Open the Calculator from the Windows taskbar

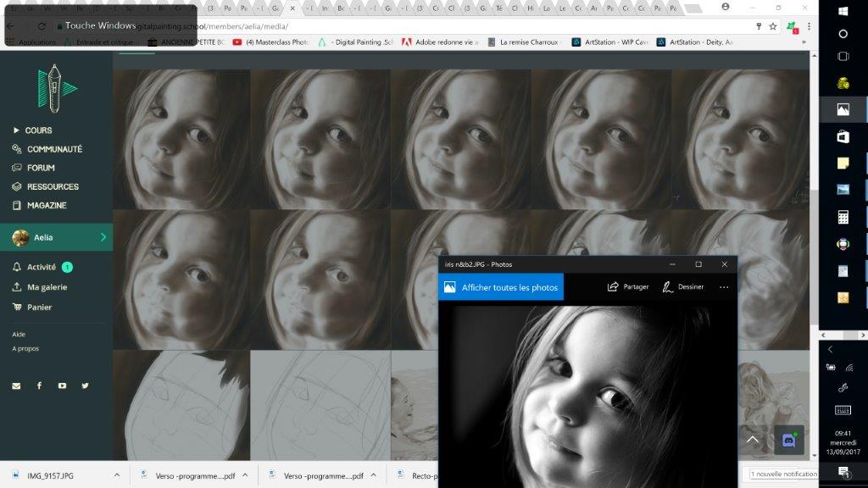point(843,218)
